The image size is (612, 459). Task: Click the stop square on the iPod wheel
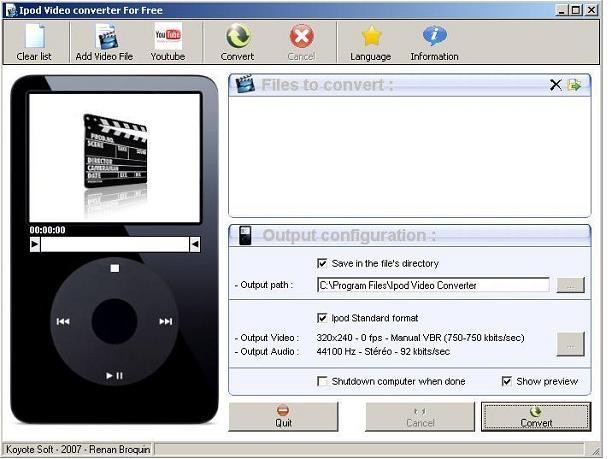pyautogui.click(x=115, y=268)
